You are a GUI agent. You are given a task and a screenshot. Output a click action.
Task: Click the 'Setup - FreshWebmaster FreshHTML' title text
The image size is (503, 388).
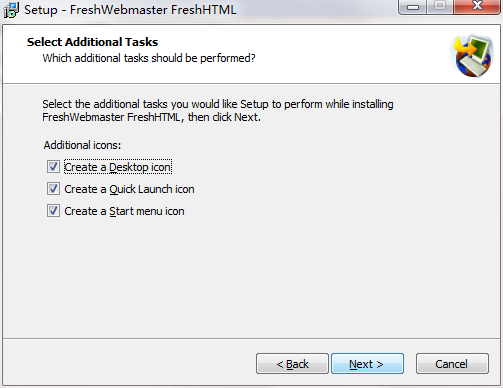(130, 10)
